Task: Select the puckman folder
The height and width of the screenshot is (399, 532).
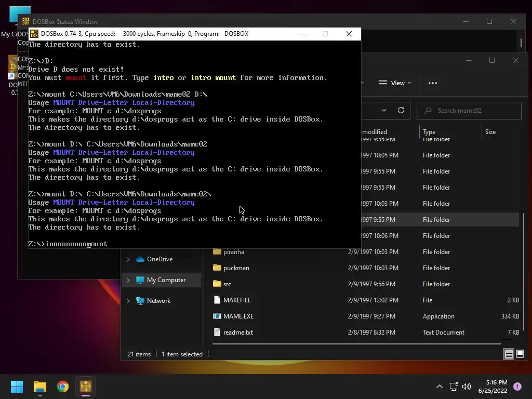Action: tap(366, 268)
